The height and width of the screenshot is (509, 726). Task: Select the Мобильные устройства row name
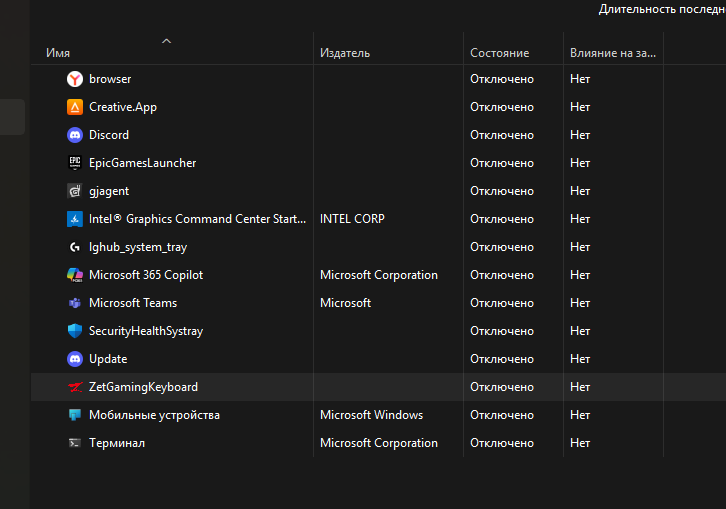[154, 415]
